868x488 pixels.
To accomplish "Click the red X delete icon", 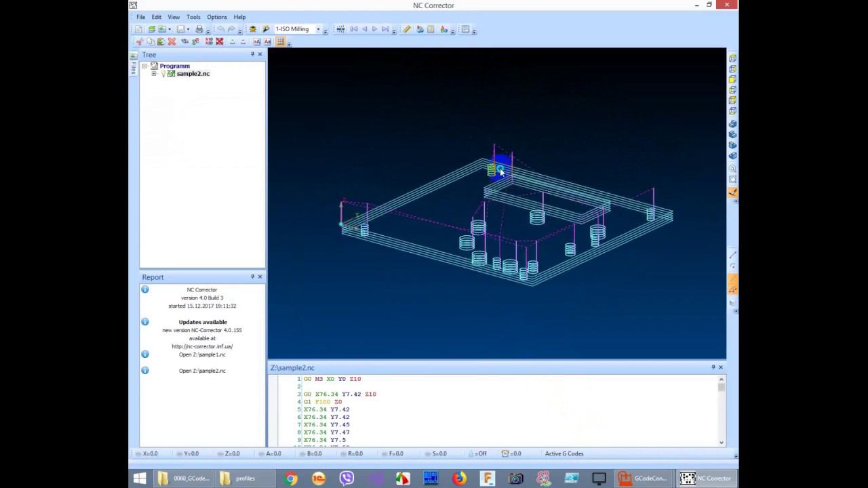I will click(172, 42).
